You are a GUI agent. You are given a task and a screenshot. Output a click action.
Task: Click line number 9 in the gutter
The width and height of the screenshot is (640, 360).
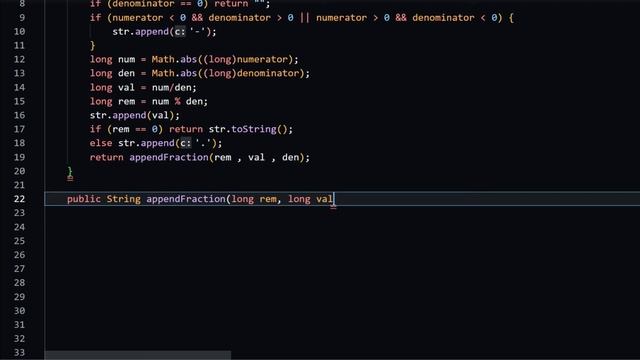pos(22,18)
